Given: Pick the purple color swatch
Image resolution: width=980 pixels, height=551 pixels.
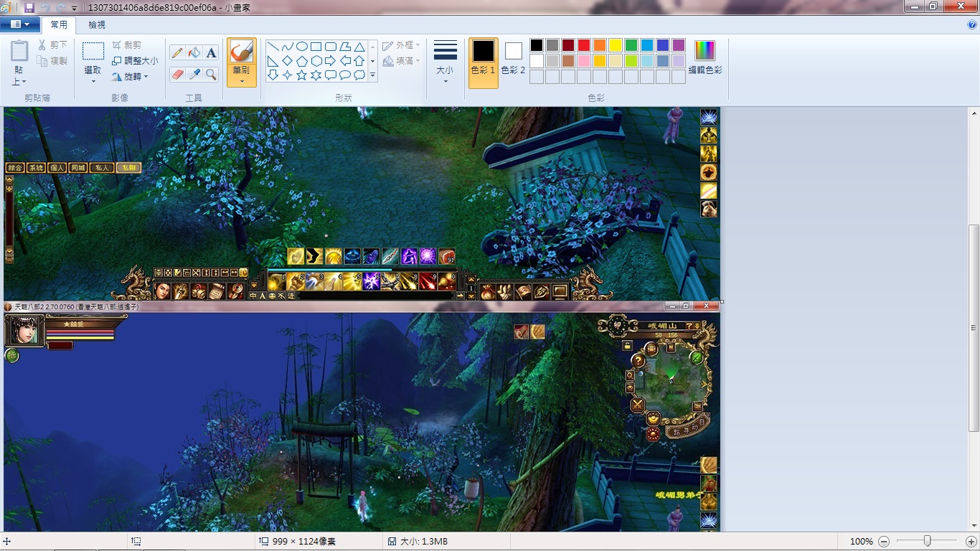Looking at the screenshot, I should click(x=679, y=45).
